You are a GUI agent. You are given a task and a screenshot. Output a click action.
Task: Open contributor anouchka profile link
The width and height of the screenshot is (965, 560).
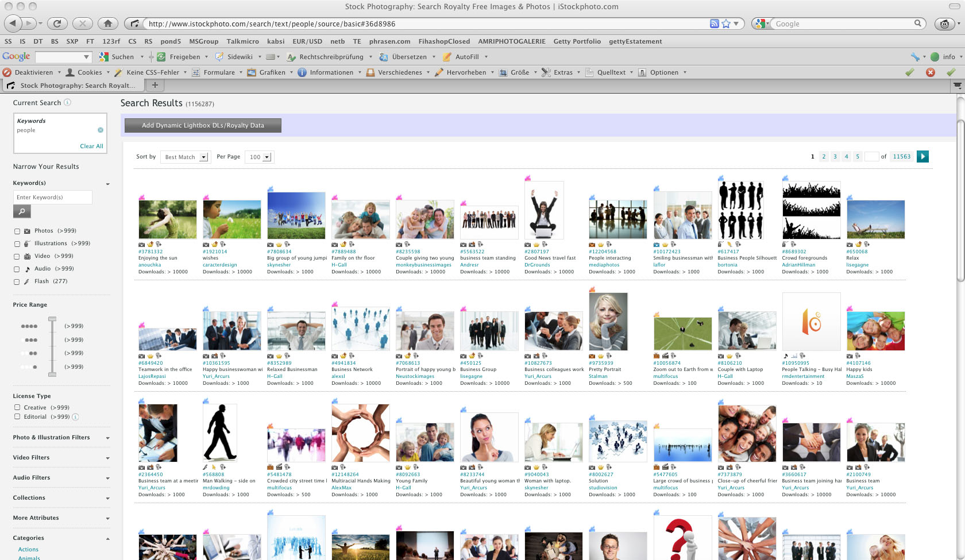click(x=149, y=265)
